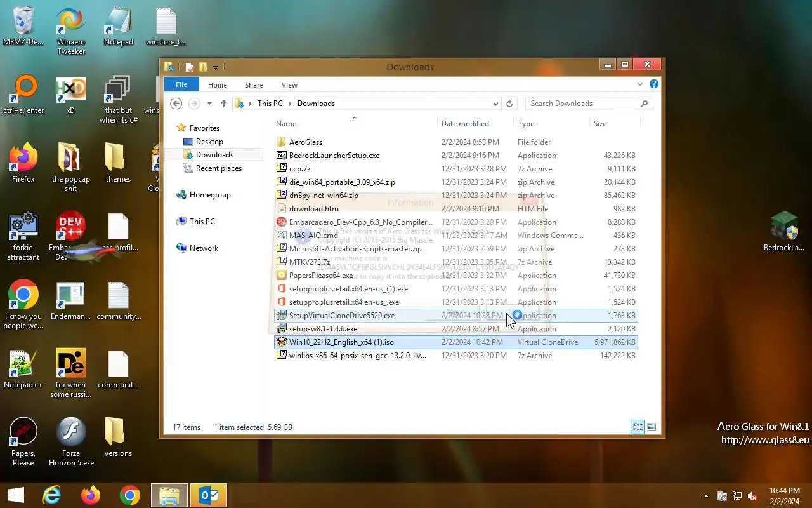Select Recent places in the navigation pane
This screenshot has width=812, height=508.
(x=219, y=168)
